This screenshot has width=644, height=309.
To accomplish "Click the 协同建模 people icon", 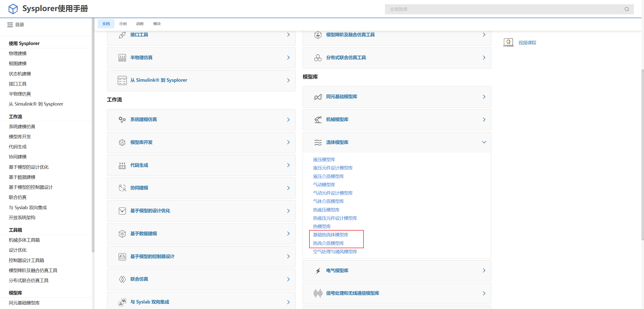I will [x=122, y=188].
